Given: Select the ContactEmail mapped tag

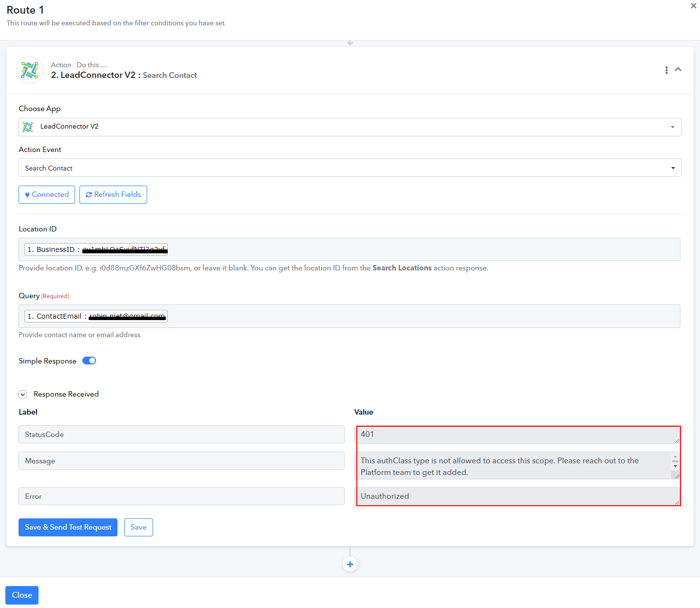Looking at the screenshot, I should pos(96,316).
